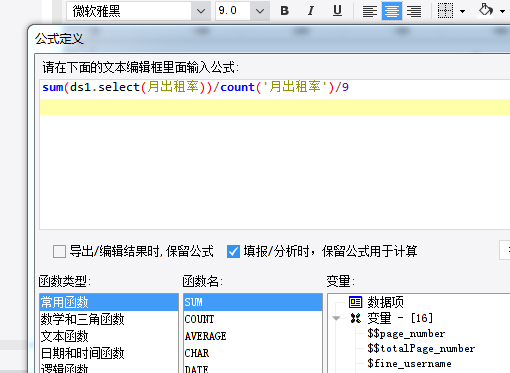Click the 变量 node icon
510x373 pixels.
356,318
